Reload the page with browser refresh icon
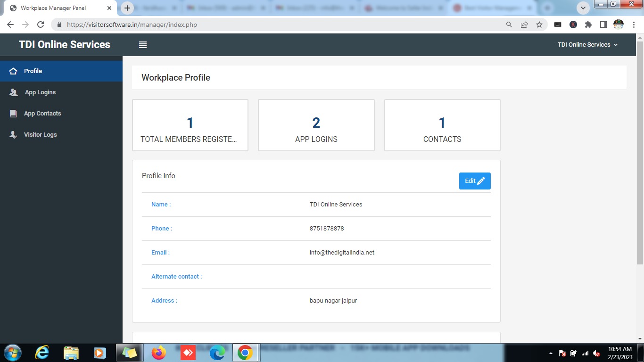This screenshot has width=644, height=362. [x=41, y=25]
